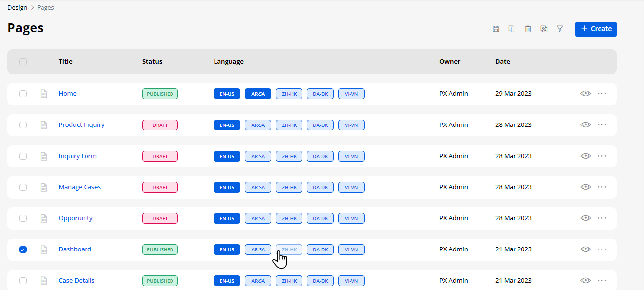Viewport: 644px width, 290px height.
Task: Open the Filter funnel icon
Action: [560, 29]
